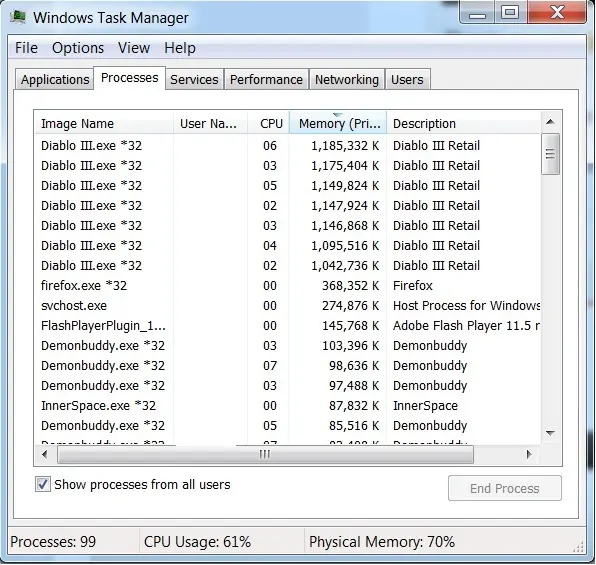Click the Physical Memory: 70% status entry
The width and height of the screenshot is (596, 565).
(382, 542)
